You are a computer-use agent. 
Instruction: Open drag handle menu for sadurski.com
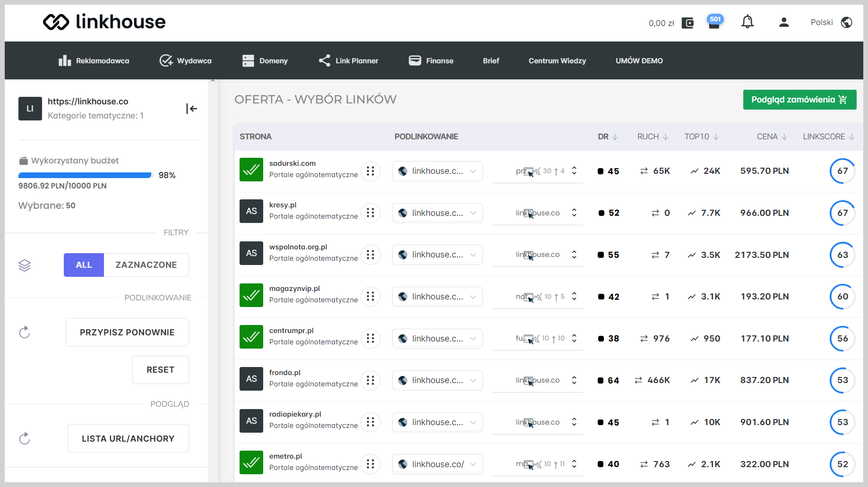(x=370, y=171)
